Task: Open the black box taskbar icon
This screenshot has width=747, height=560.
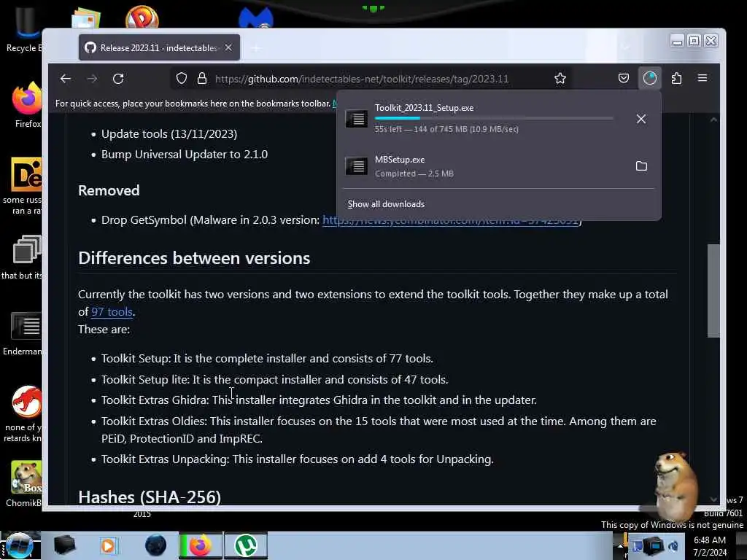Action: tap(64, 545)
